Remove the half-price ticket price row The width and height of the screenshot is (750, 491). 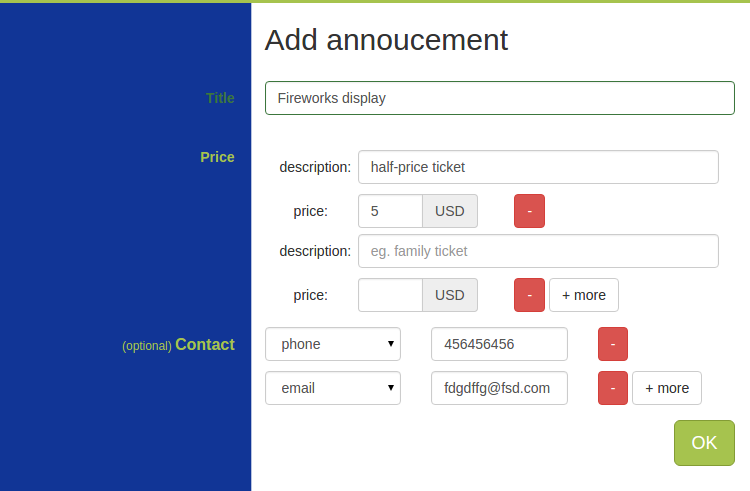[x=529, y=211]
